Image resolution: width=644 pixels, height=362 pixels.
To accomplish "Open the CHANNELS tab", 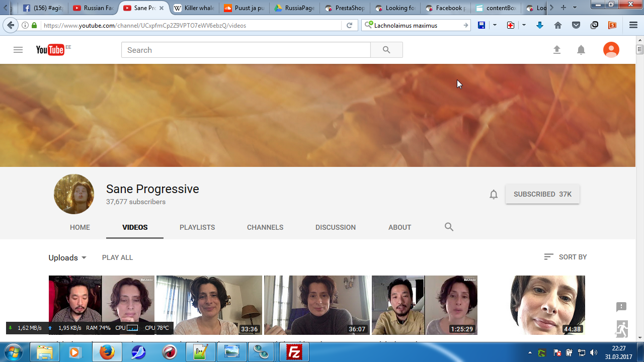I will (265, 227).
